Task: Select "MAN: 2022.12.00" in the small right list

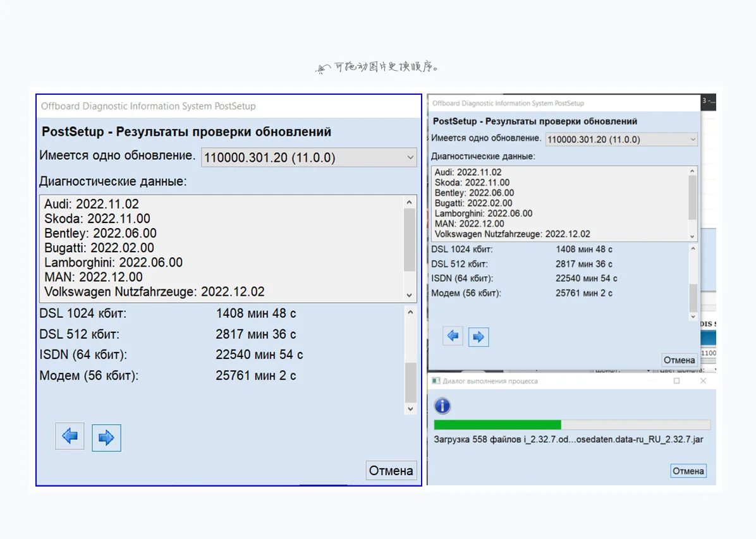Action: pos(470,224)
